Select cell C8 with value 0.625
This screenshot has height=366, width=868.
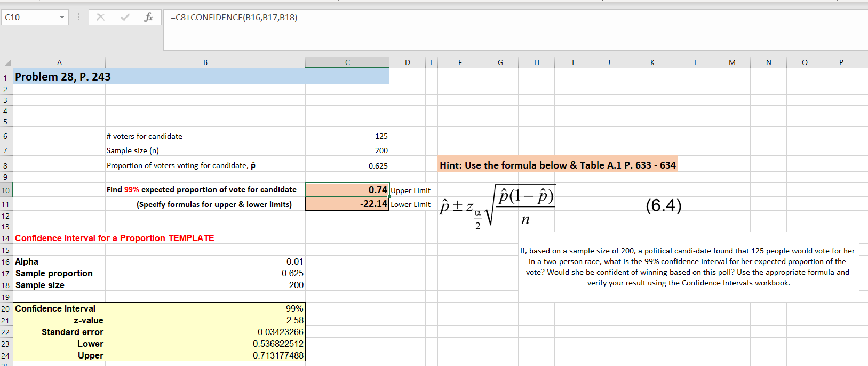click(347, 164)
